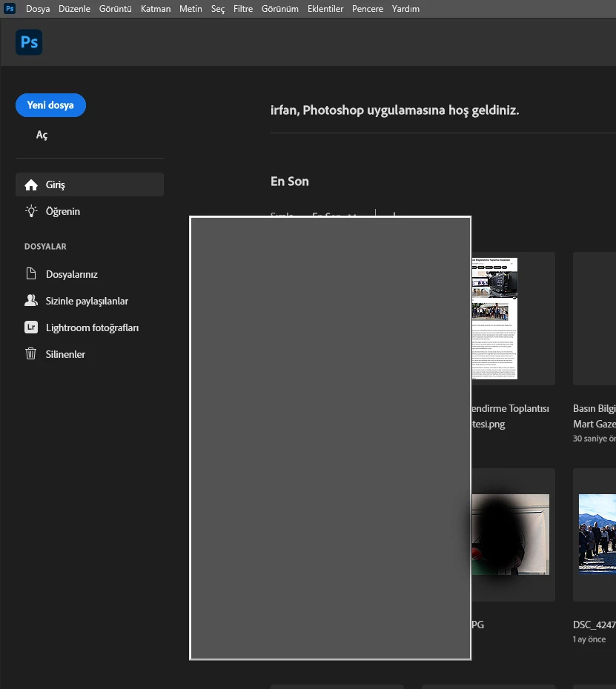Open Lightroom fotoğrafları via the Lr icon
The image size is (616, 689).
pyautogui.click(x=31, y=327)
